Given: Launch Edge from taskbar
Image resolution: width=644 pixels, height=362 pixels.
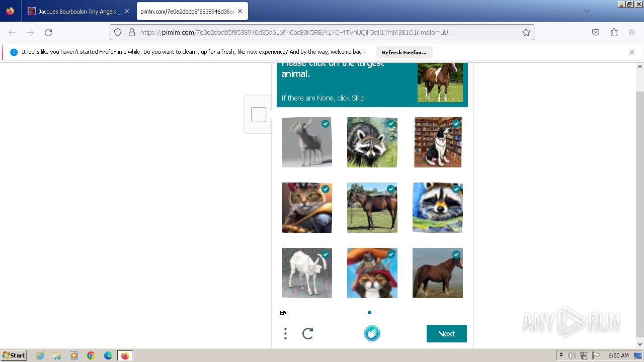Looking at the screenshot, I should [x=108, y=355].
